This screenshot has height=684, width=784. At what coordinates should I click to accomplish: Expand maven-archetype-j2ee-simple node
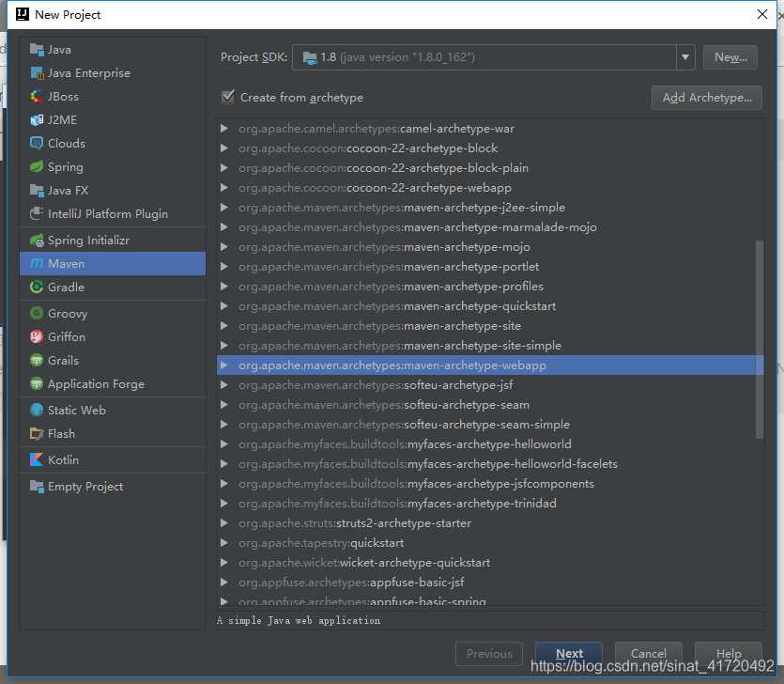click(x=224, y=208)
